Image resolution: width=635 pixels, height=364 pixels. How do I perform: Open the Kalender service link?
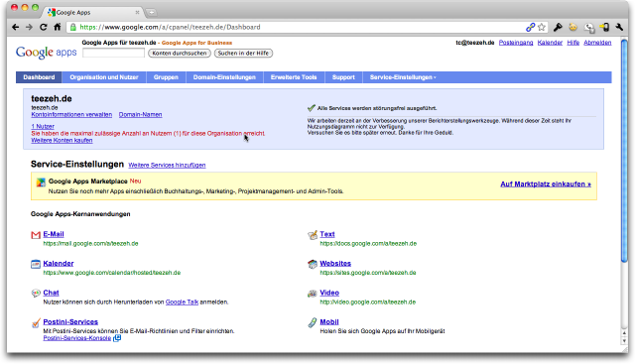59,263
